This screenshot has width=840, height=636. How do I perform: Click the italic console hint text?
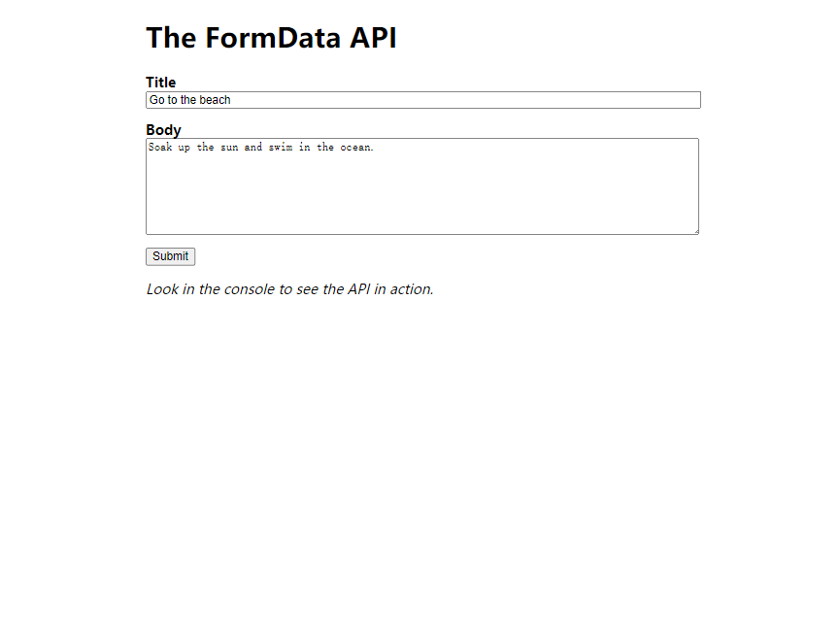point(289,289)
